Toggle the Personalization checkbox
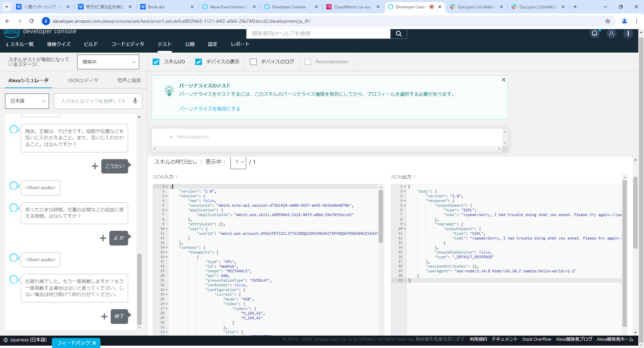Image resolution: width=644 pixels, height=348 pixels. pos(308,62)
